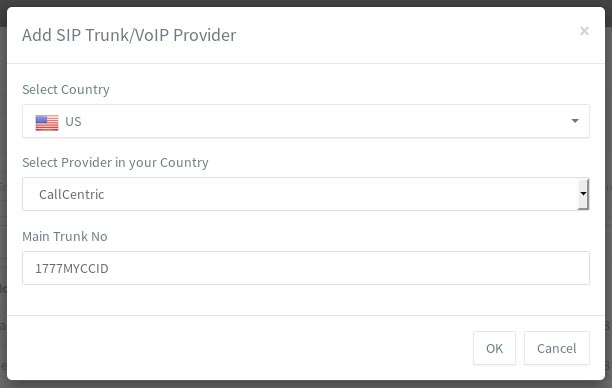Click the Add SIP Trunk/VoIP Provider title

point(129,35)
